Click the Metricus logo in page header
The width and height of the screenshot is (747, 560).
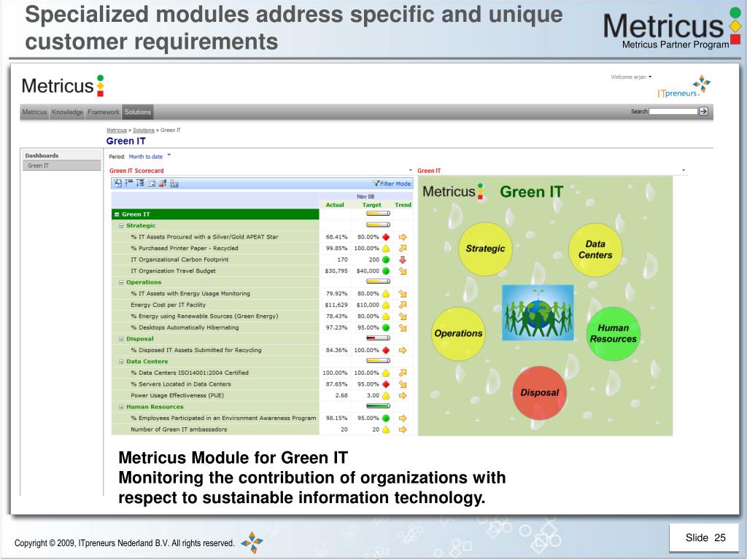coord(63,86)
